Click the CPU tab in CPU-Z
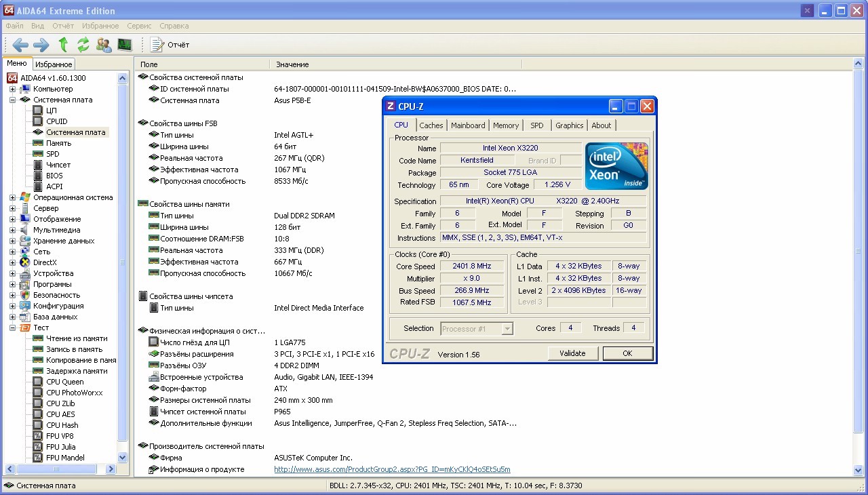The width and height of the screenshot is (868, 495). pos(401,125)
